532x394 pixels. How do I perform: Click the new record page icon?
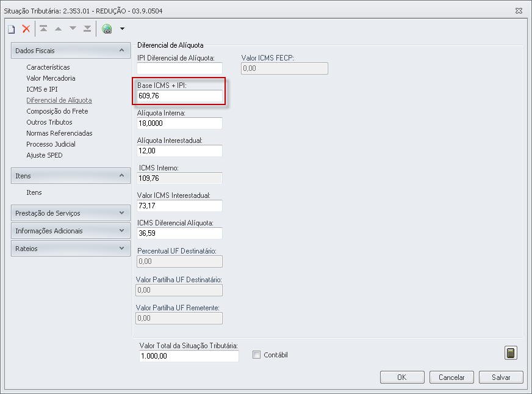(12, 29)
